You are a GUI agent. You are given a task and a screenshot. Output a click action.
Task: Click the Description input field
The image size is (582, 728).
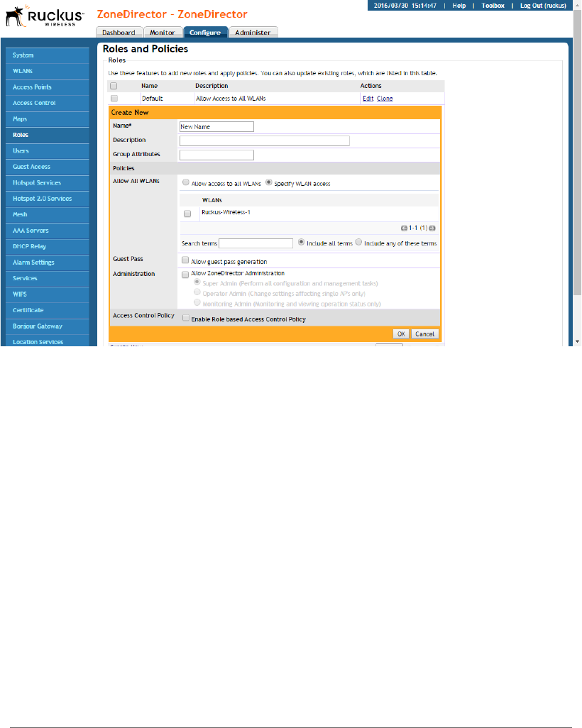click(x=264, y=140)
